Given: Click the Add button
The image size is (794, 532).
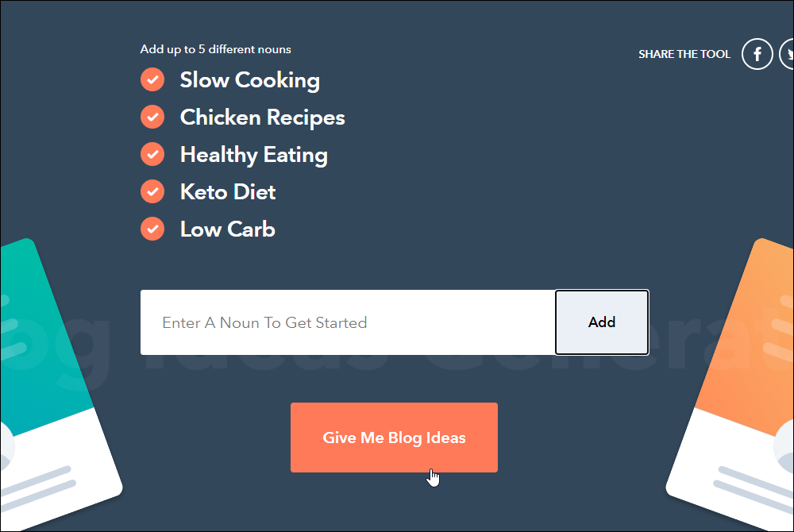Looking at the screenshot, I should click(x=602, y=322).
